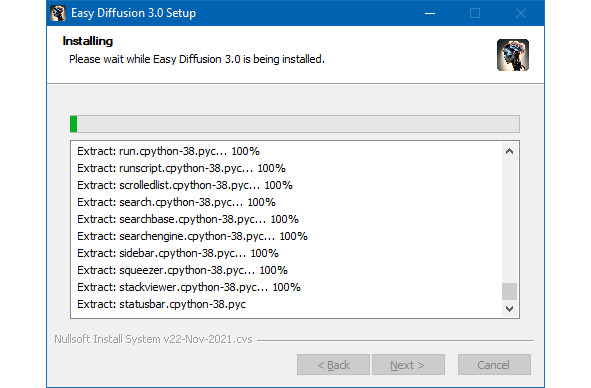Click the scroll down arrow in log
591x388 pixels.
(x=509, y=309)
